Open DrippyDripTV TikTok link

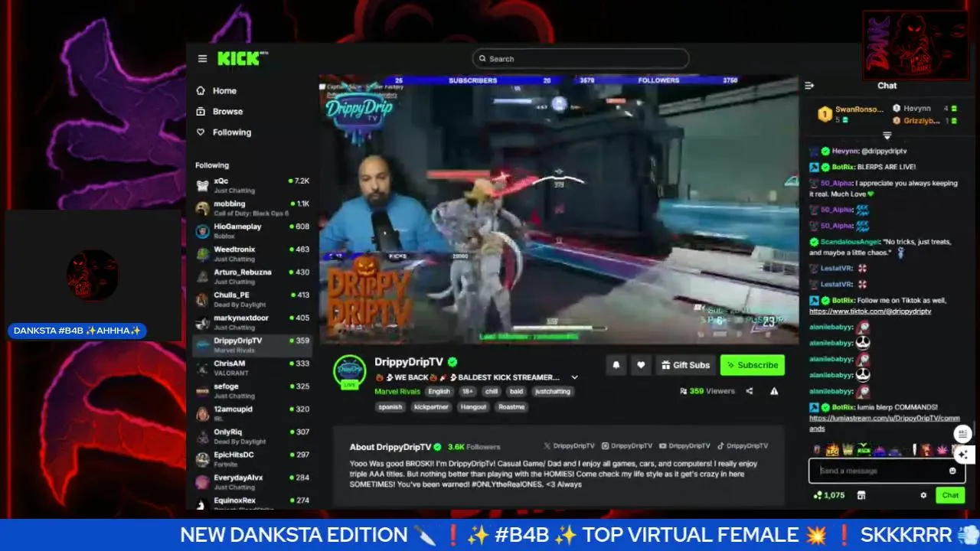(x=743, y=445)
